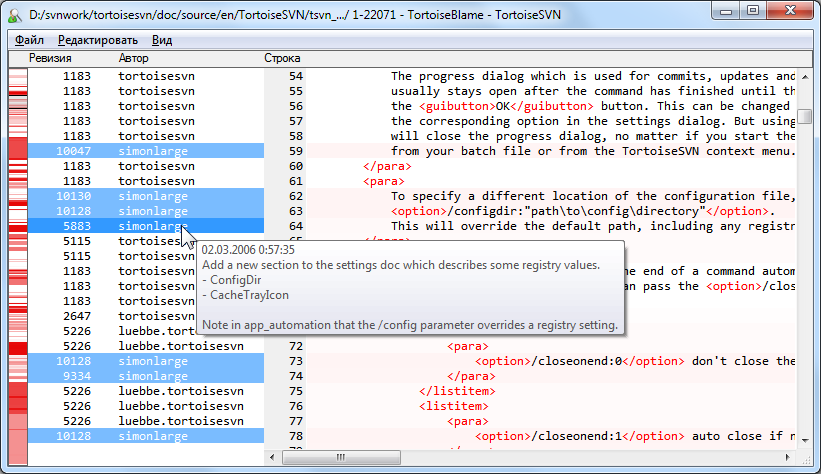Select revision 10130 row
This screenshot has height=474, width=821.
146,196
